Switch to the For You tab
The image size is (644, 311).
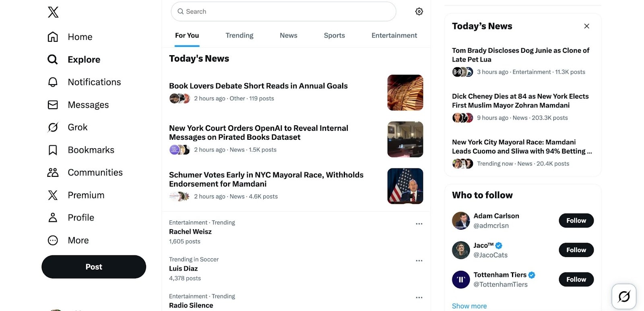[x=187, y=35]
